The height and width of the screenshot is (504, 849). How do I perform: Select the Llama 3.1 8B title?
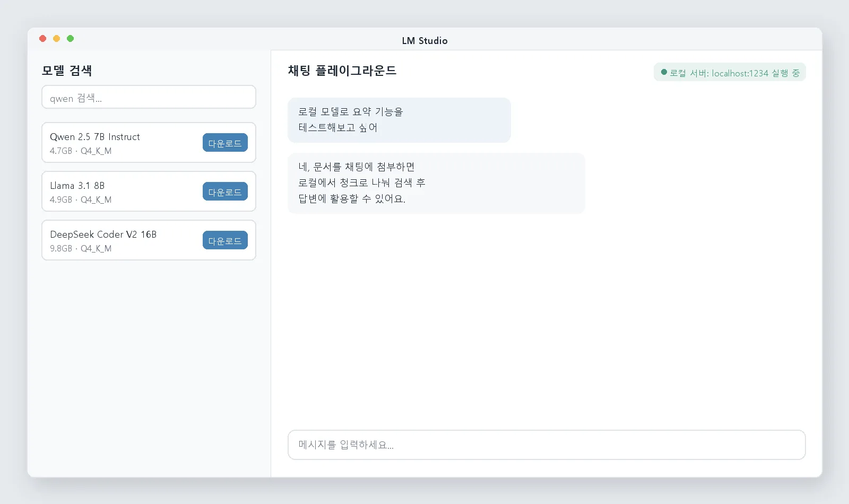pyautogui.click(x=77, y=186)
